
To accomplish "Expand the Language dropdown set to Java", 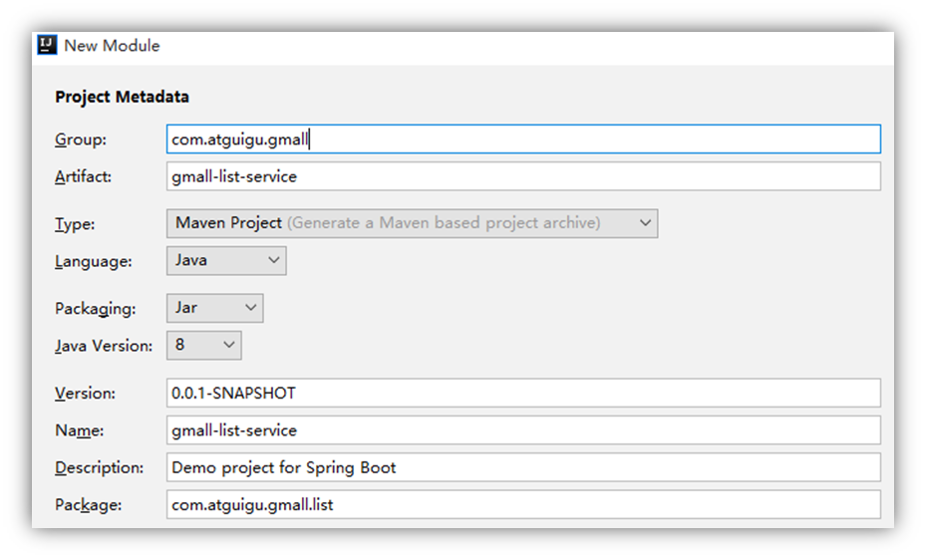I will tap(225, 260).
